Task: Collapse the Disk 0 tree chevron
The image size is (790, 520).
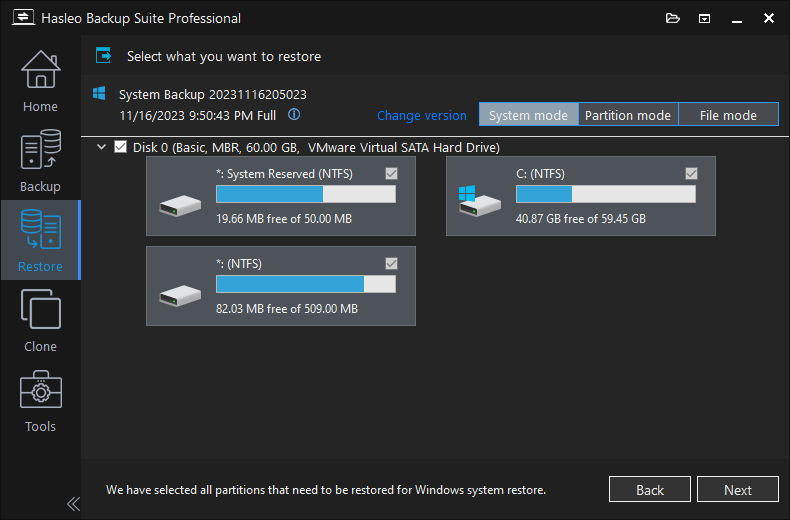Action: click(x=101, y=147)
